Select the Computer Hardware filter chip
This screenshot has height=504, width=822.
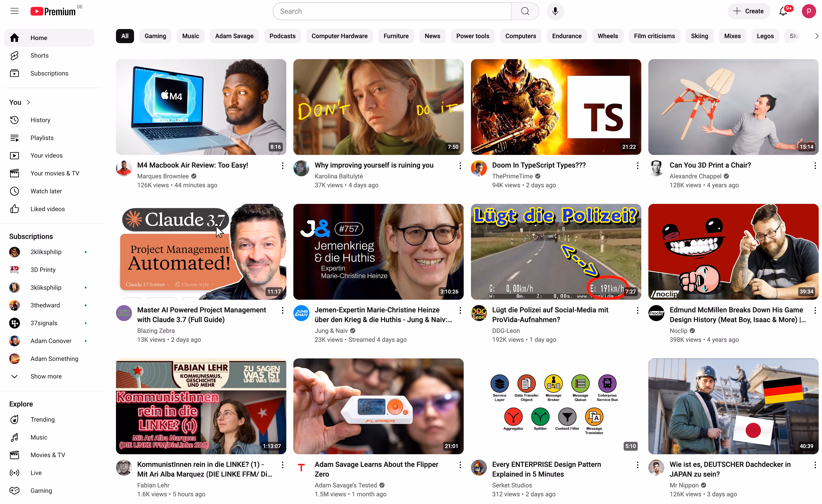(x=339, y=36)
